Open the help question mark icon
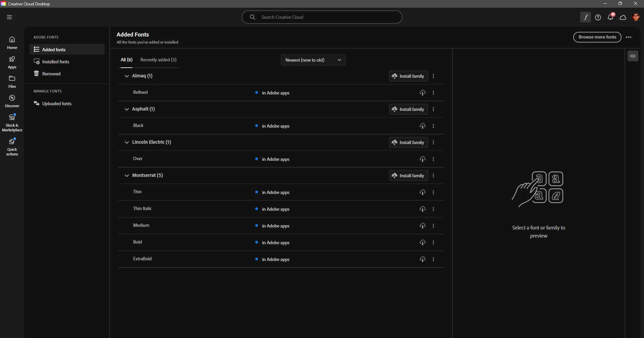Screen dimensions: 644x338 (x=598, y=17)
